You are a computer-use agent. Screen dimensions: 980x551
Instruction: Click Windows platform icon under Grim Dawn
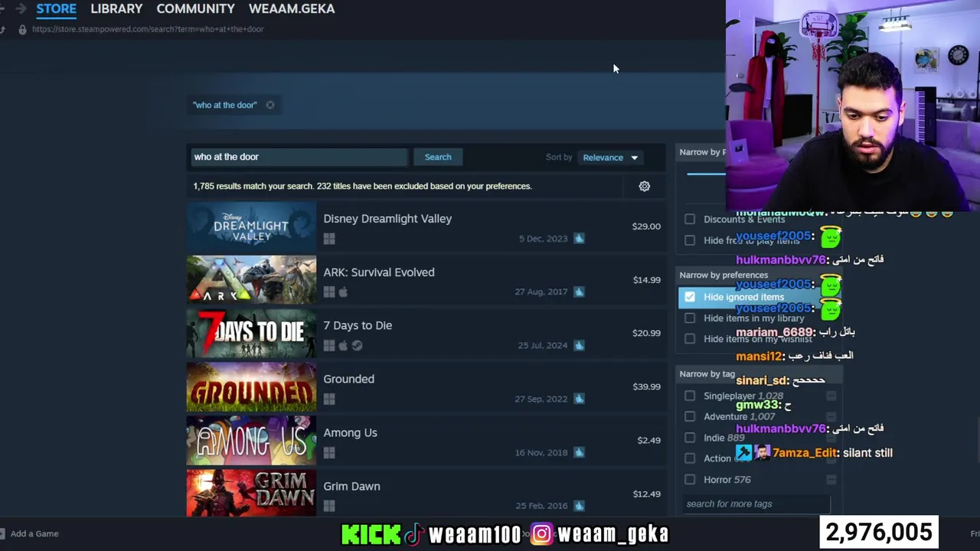[329, 506]
